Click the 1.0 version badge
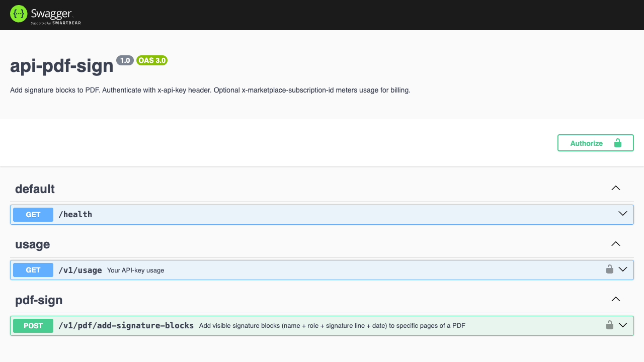 (x=125, y=60)
